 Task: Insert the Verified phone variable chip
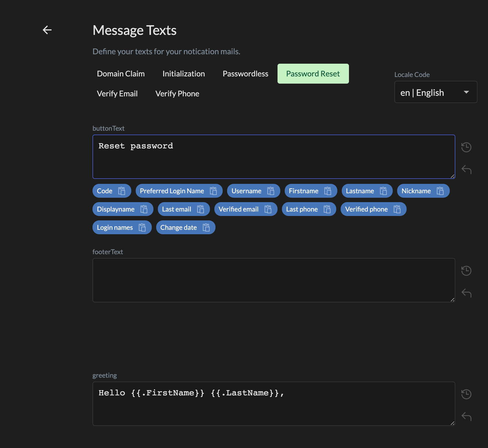366,209
